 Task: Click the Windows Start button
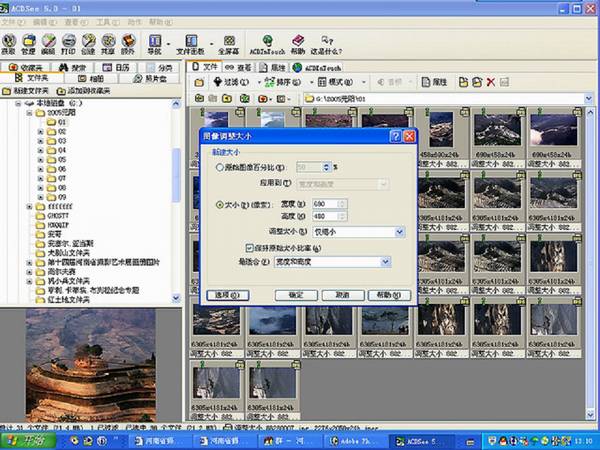[x=28, y=440]
